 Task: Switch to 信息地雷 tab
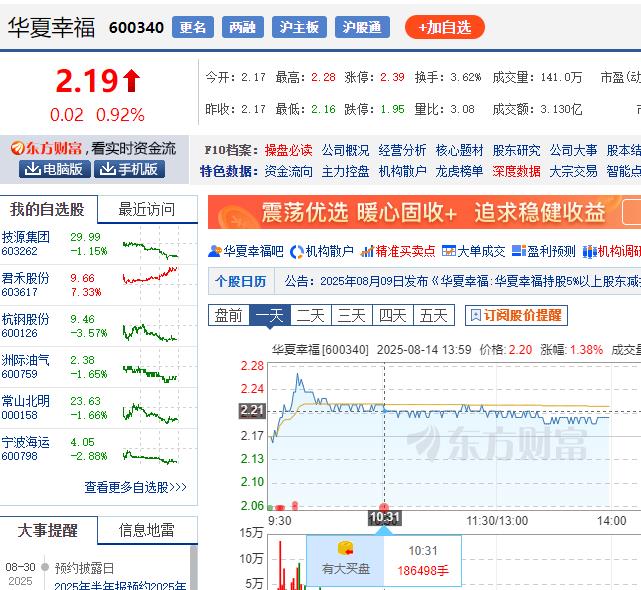[147, 530]
